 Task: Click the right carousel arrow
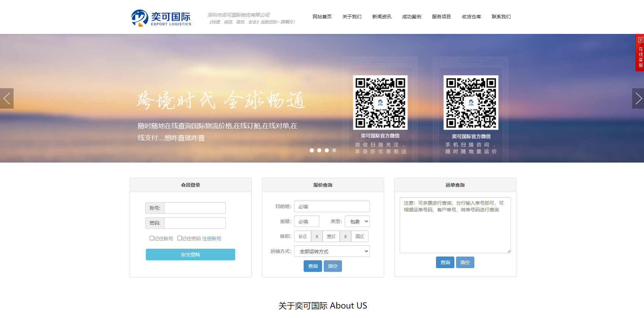pyautogui.click(x=639, y=98)
